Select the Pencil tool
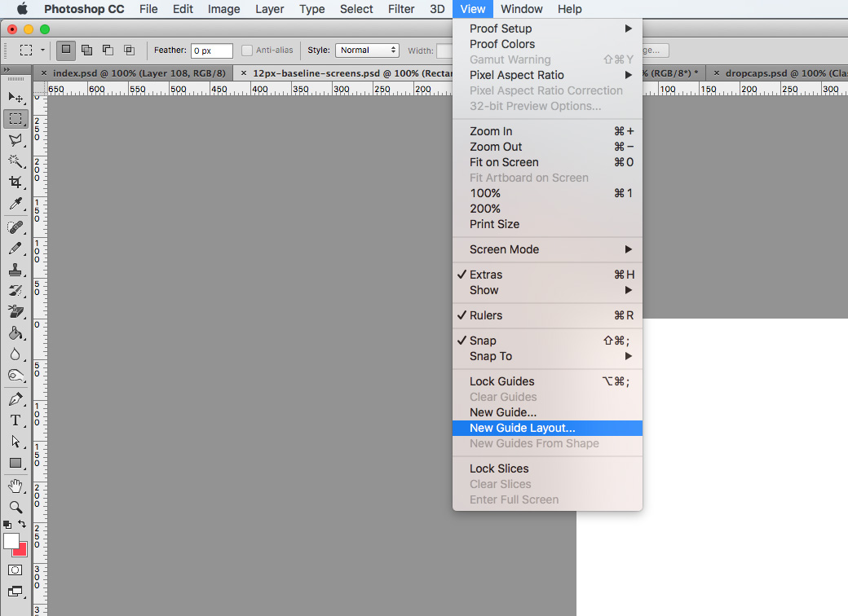This screenshot has height=616, width=848. point(15,248)
